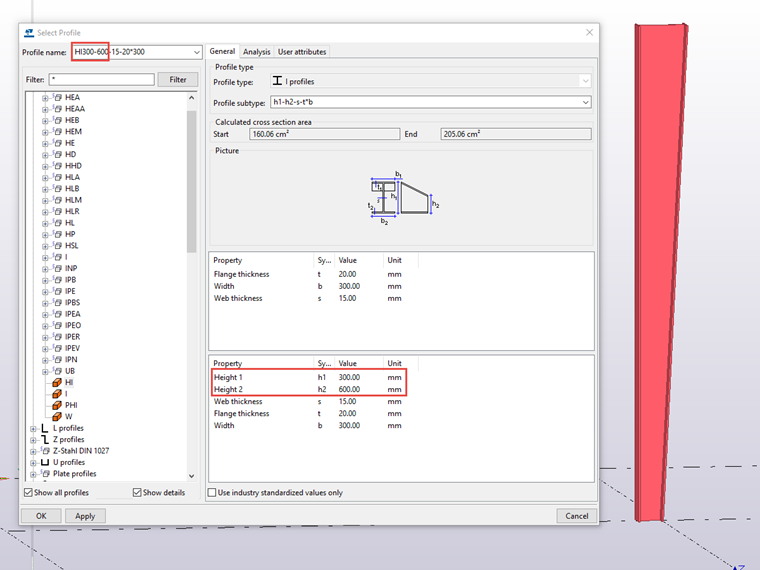Viewport: 760px width, 570px height.
Task: Click the HD folder icon
Action: [x=57, y=155]
